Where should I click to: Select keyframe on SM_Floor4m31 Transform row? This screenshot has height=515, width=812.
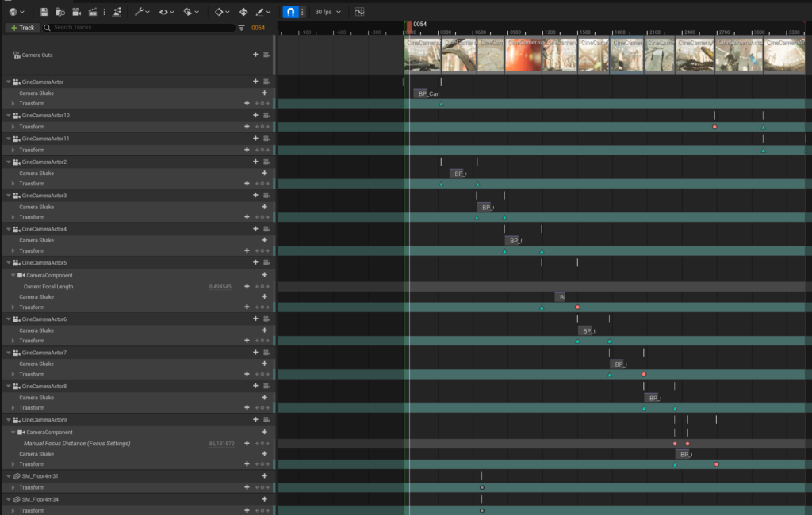482,487
